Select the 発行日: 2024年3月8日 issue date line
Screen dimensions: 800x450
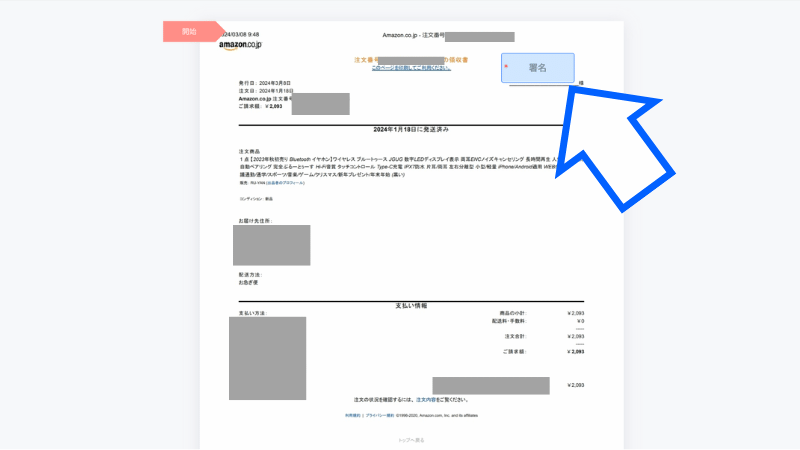tap(264, 83)
